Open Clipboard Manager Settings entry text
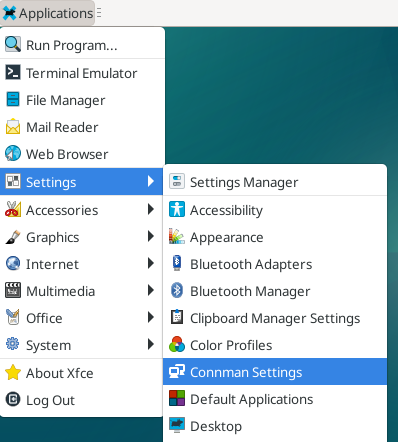398x442 pixels. point(275,318)
